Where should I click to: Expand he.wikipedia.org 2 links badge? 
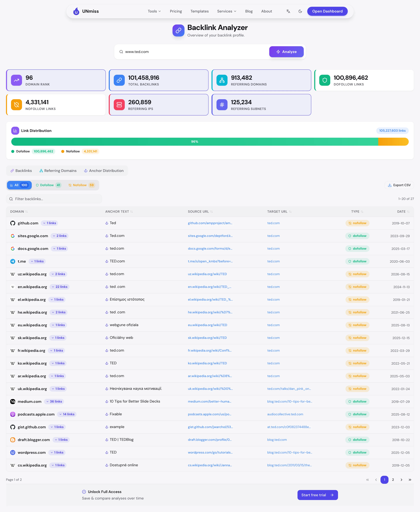[58, 312]
